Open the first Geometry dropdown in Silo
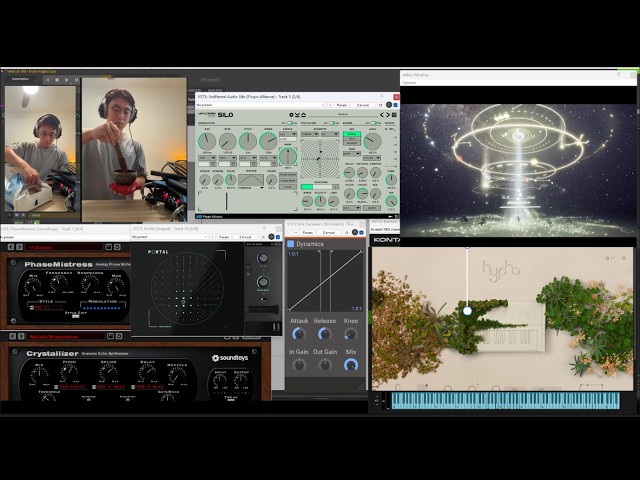Screen dimensions: 640x480 click(x=310, y=134)
